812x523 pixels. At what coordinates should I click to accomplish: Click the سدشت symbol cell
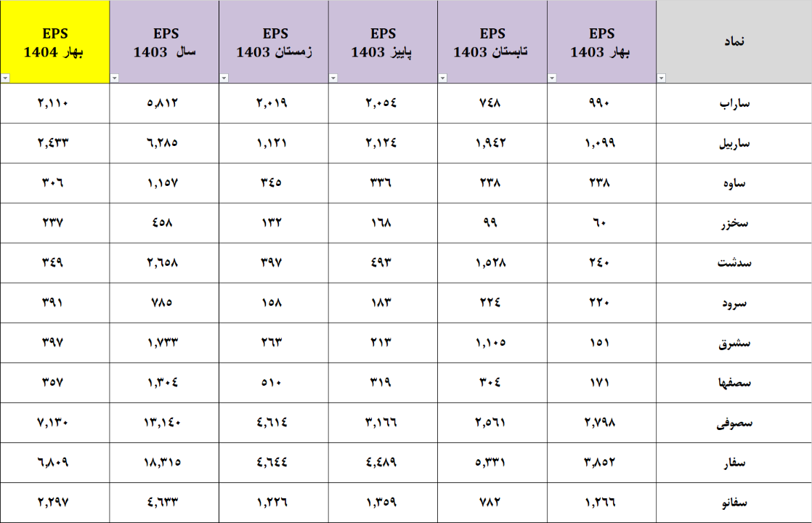pos(734,263)
